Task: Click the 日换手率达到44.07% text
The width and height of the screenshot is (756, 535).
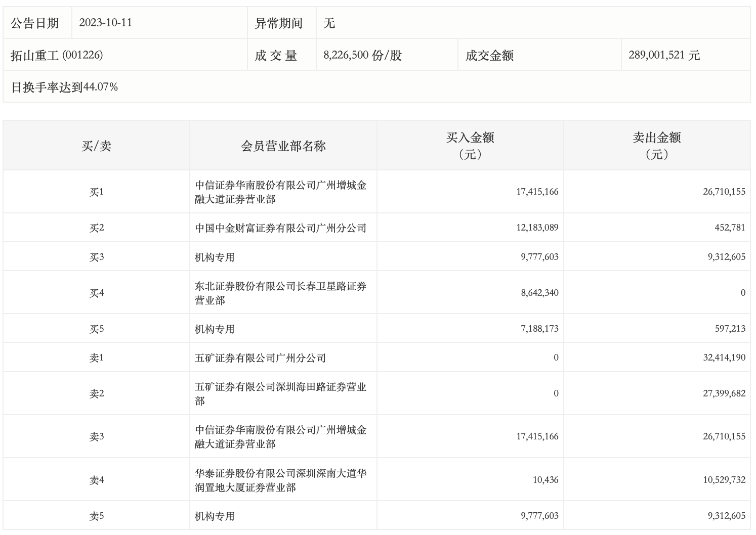Action: [x=64, y=87]
